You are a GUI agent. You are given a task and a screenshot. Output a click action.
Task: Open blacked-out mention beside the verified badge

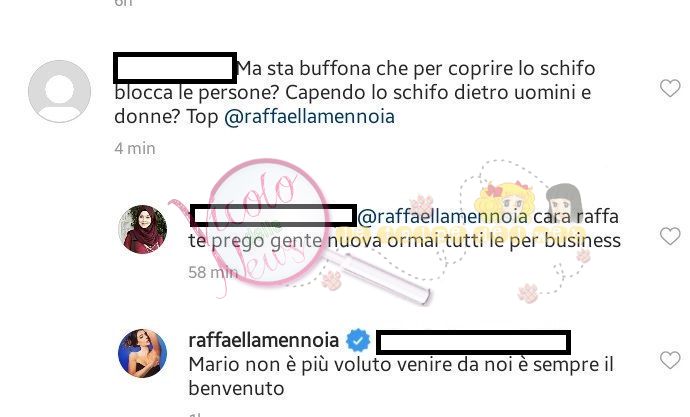(x=473, y=342)
